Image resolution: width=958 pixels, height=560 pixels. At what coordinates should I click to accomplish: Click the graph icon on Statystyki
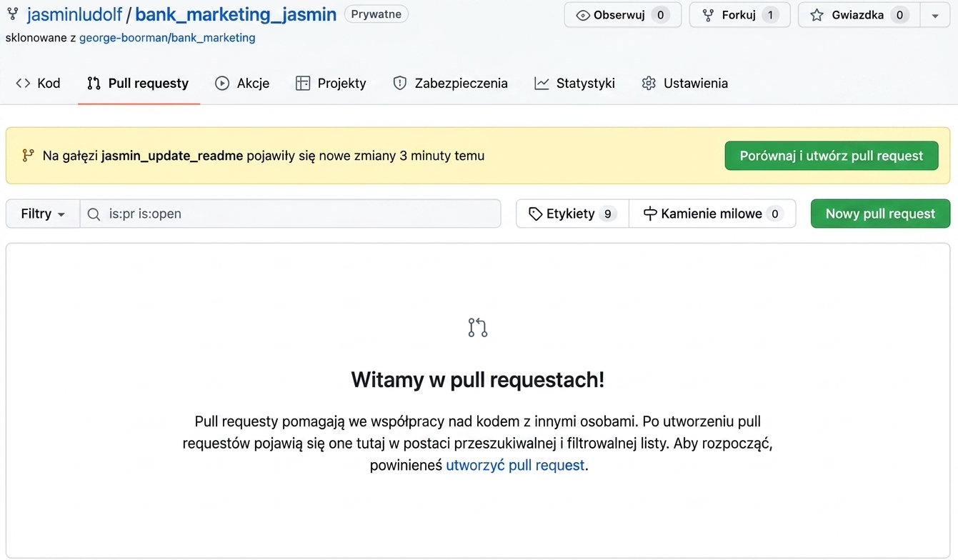542,84
